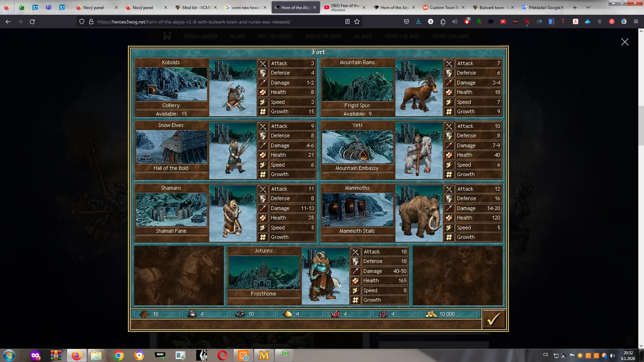Screen dimensions: 644x362
Task: Click the Frosthome dwelling picture
Action: pos(264,272)
